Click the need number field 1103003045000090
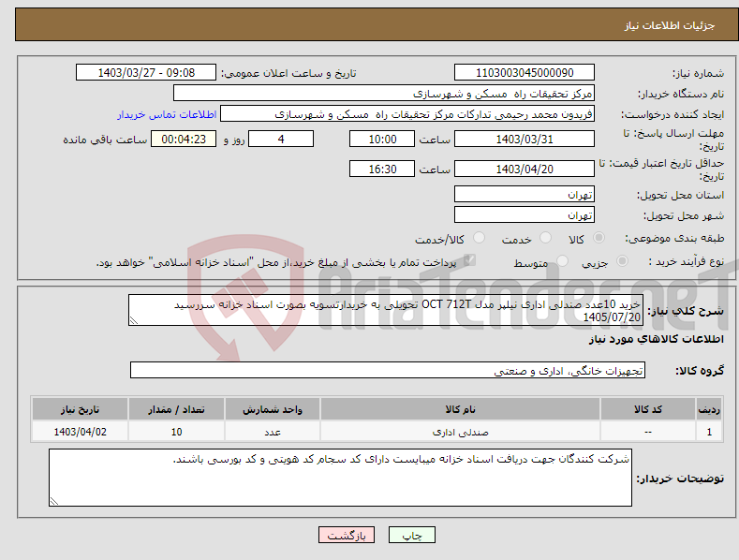Viewport: 739px width, 560px height. (x=525, y=73)
